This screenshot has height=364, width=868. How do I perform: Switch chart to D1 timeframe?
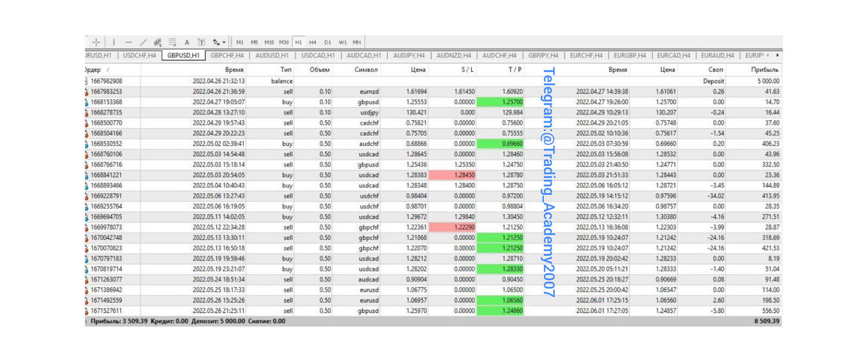(x=328, y=42)
